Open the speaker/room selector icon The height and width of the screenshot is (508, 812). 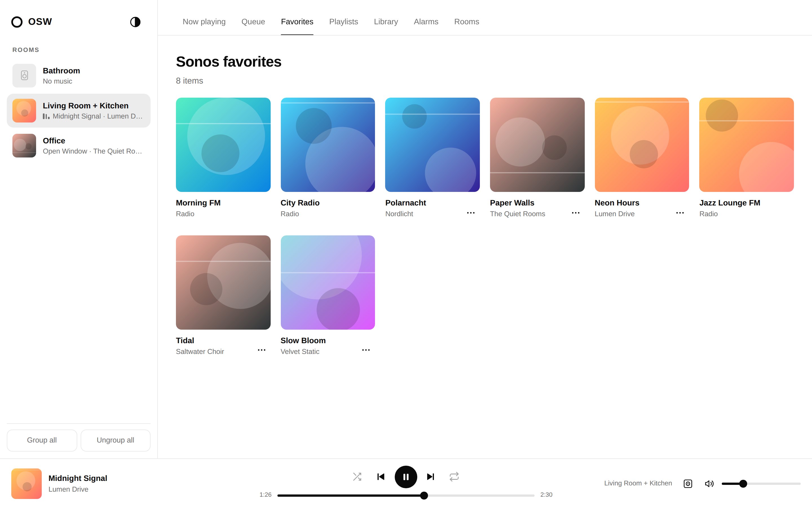pos(688,483)
